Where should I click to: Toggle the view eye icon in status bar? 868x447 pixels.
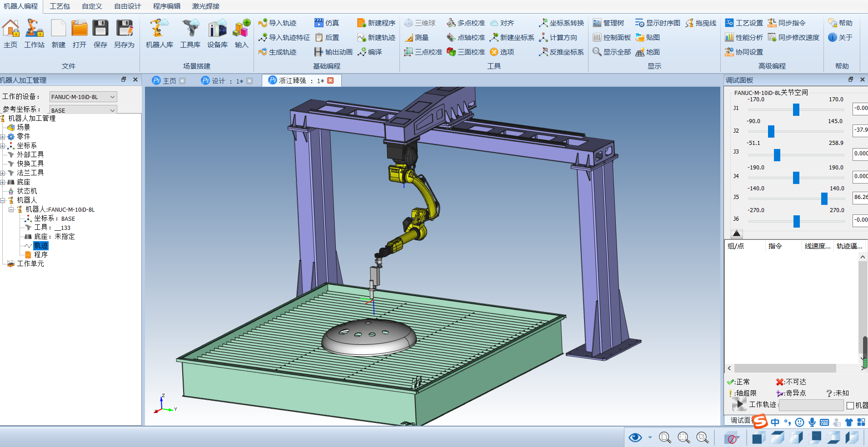tap(635, 437)
